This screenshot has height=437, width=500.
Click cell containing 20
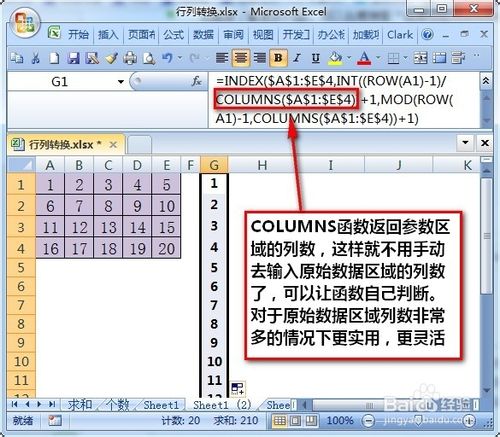click(166, 248)
